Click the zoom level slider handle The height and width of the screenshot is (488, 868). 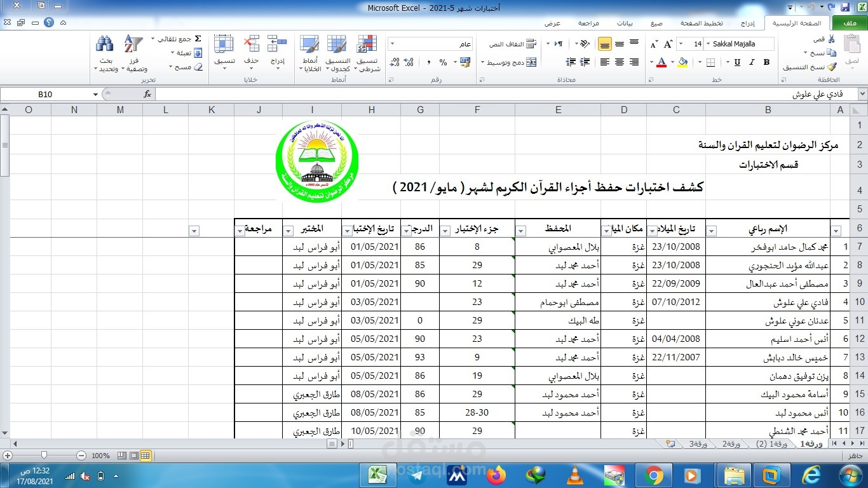tap(44, 456)
